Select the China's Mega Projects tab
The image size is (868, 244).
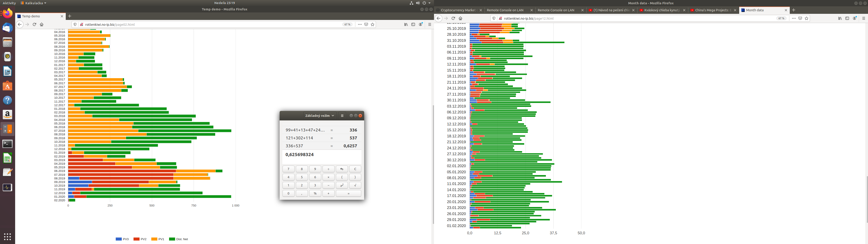pos(712,10)
